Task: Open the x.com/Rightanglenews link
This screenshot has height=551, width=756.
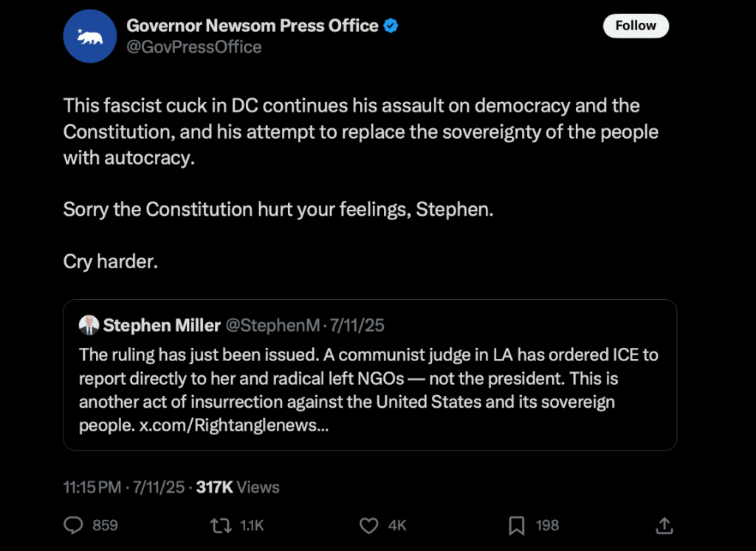Action: [234, 427]
